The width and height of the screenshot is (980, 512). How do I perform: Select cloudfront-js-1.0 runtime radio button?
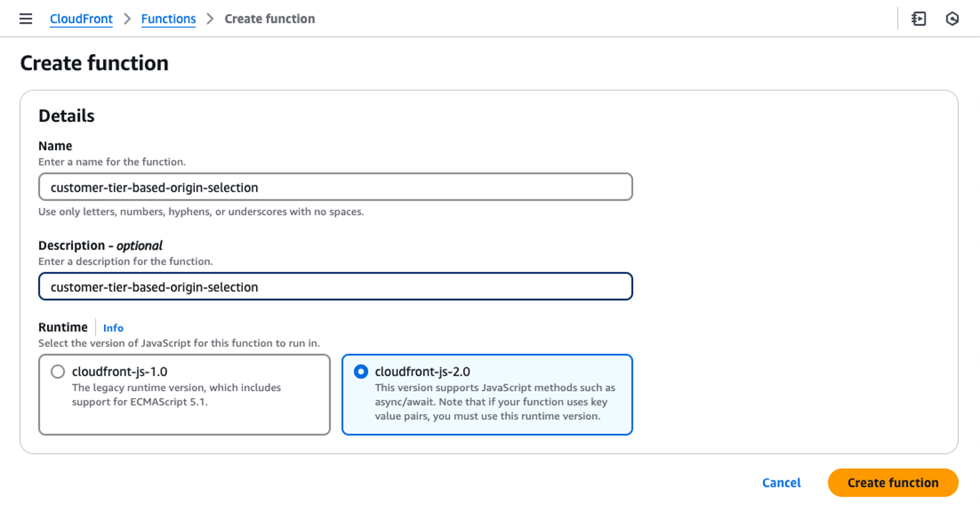[x=58, y=372]
